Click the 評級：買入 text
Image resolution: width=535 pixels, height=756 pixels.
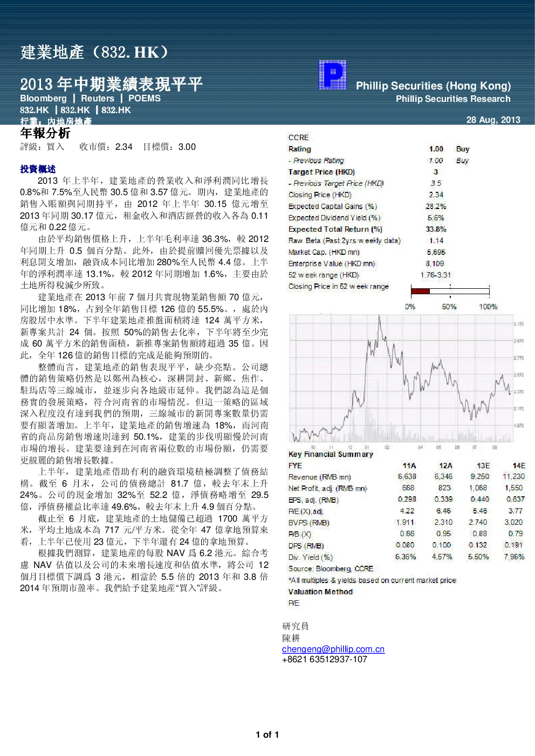pyautogui.click(x=42, y=147)
